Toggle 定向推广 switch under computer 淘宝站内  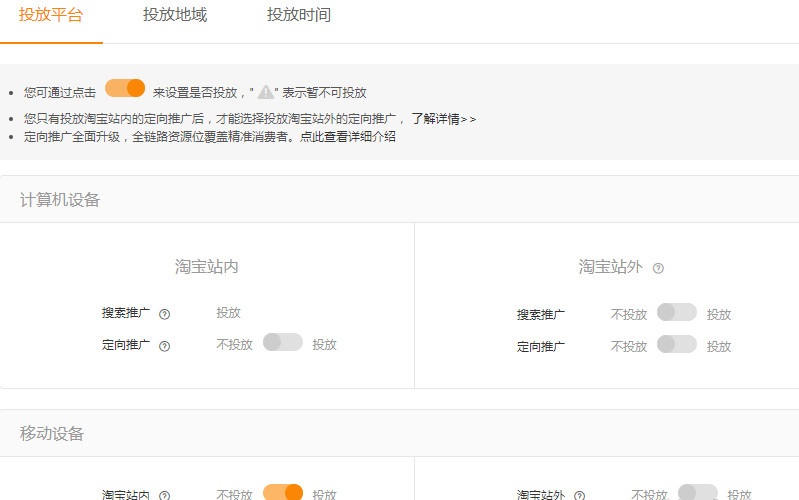(283, 342)
